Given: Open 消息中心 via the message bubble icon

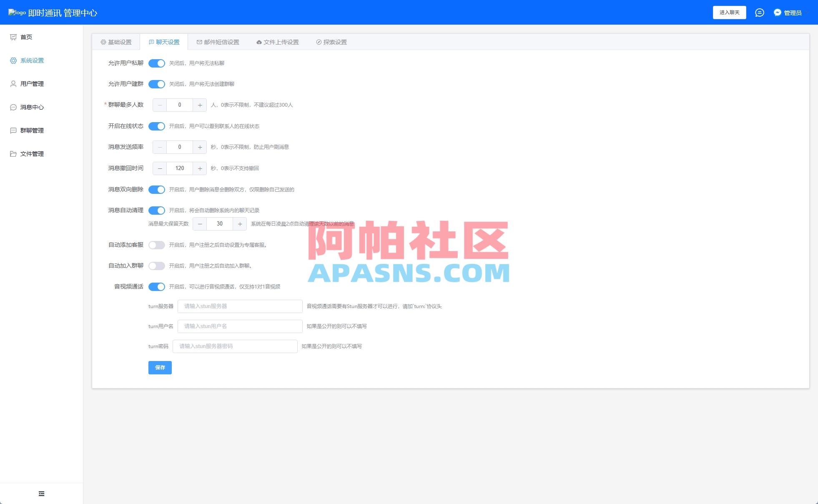Looking at the screenshot, I should point(13,107).
